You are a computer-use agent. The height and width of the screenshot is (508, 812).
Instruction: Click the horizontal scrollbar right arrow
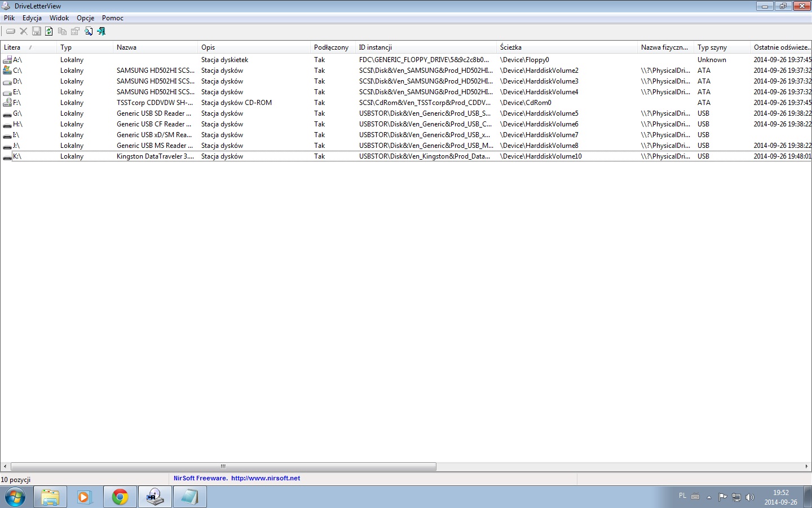pos(806,467)
